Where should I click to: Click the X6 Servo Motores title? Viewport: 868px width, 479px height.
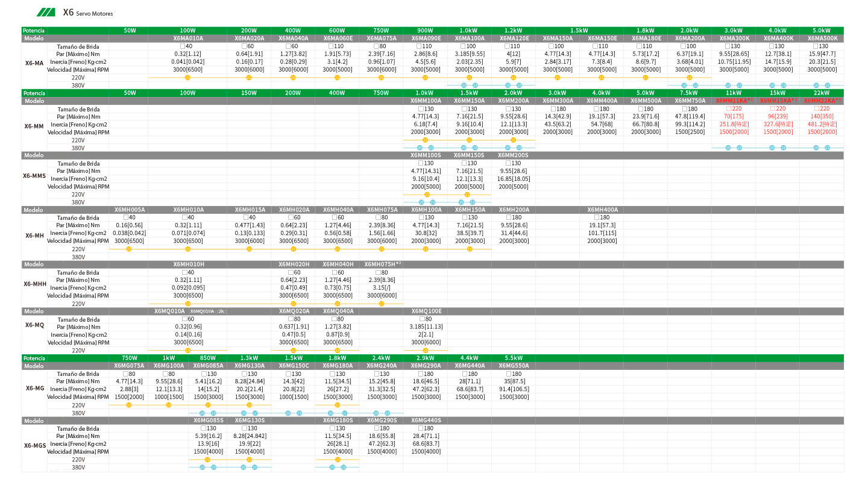pos(87,13)
